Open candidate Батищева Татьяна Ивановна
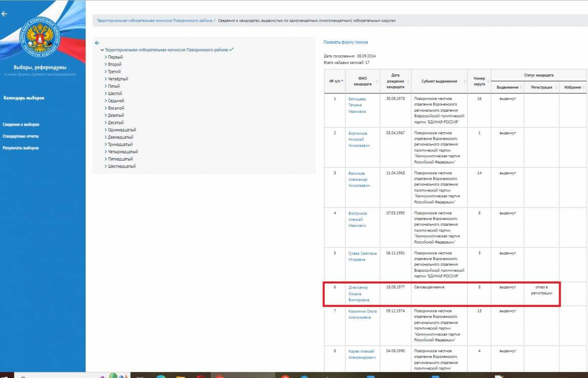Image resolution: width=588 pixels, height=378 pixels. tap(357, 105)
